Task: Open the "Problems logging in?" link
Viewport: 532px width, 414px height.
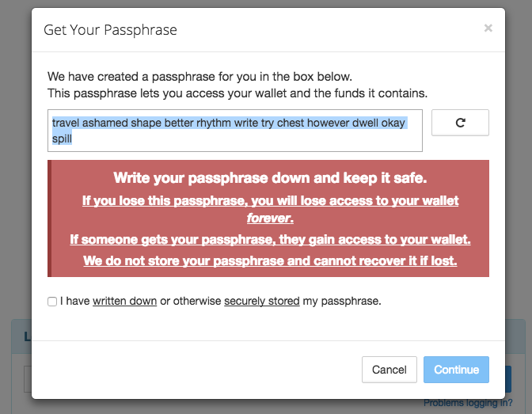Action: pos(468,404)
